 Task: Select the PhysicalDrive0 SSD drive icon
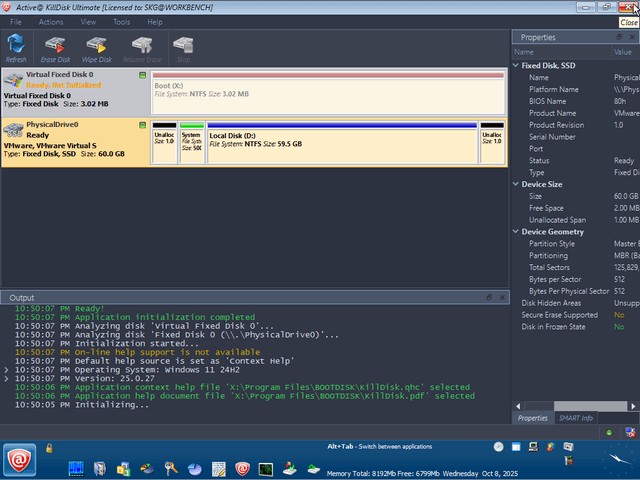coord(14,129)
